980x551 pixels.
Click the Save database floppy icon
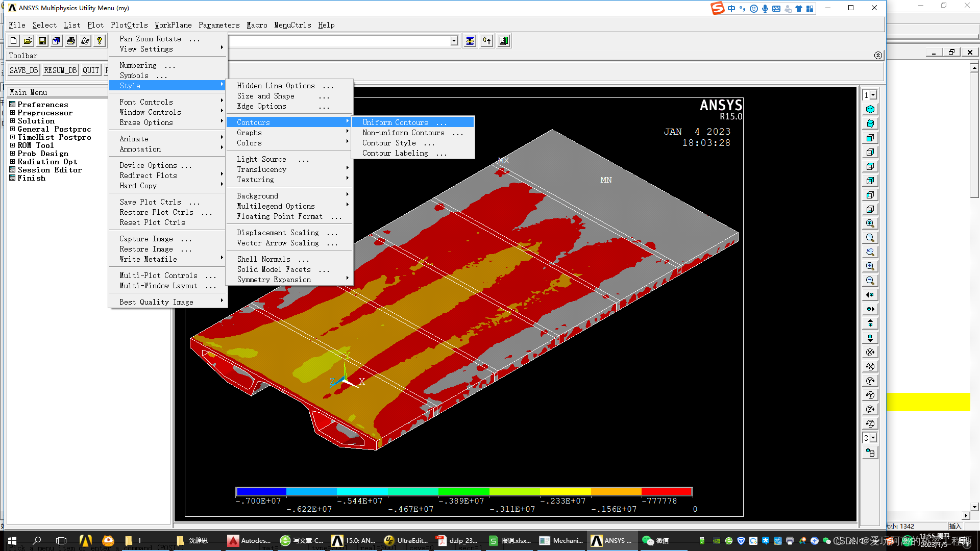coord(42,41)
